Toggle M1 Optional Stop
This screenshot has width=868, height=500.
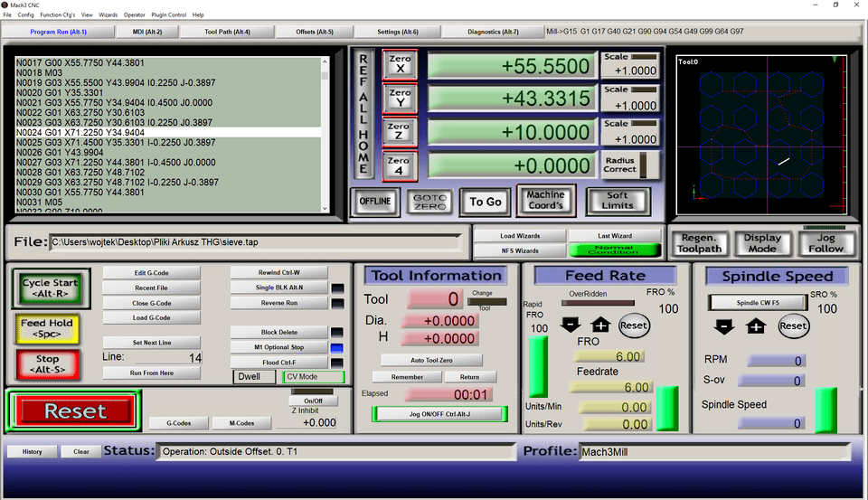(279, 347)
